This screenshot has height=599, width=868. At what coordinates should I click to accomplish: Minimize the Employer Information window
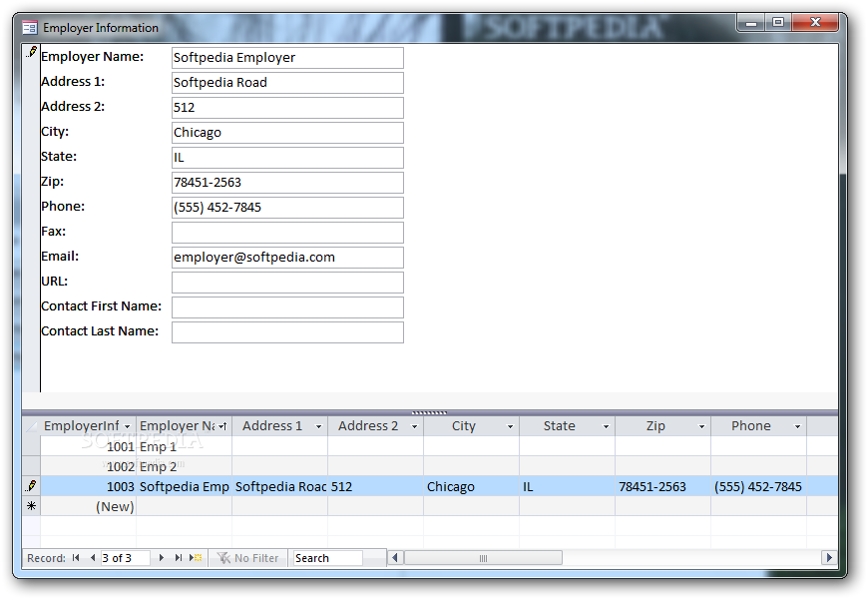pos(751,23)
